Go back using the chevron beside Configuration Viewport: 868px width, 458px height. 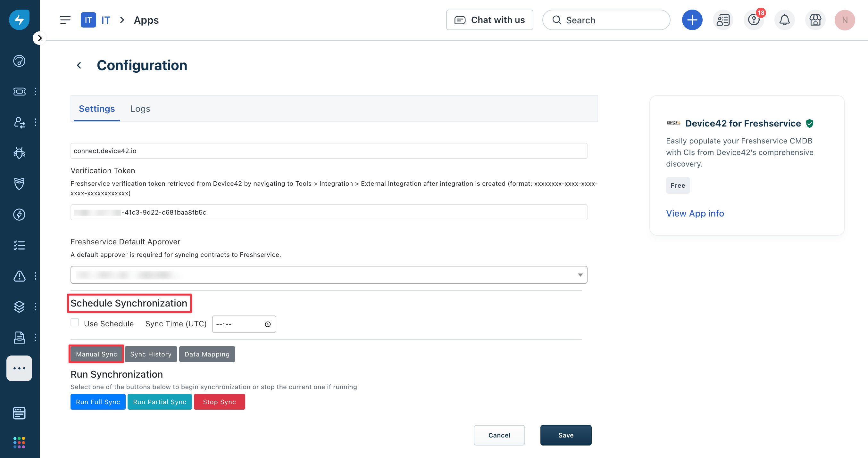pos(79,65)
